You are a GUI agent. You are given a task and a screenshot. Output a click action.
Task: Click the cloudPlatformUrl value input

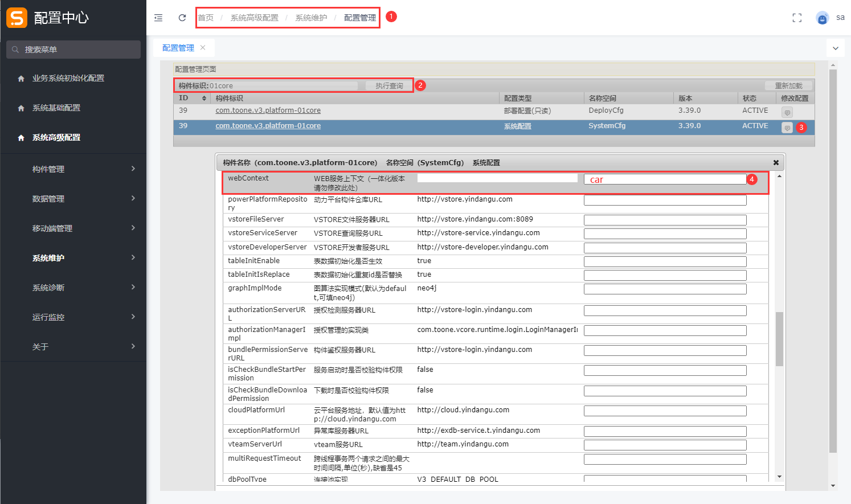[665, 411]
